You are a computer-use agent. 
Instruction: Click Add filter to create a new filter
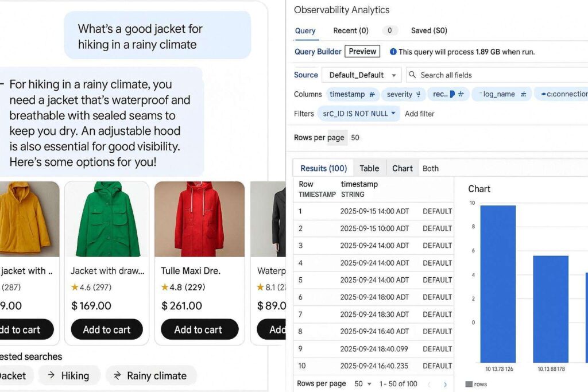(420, 113)
